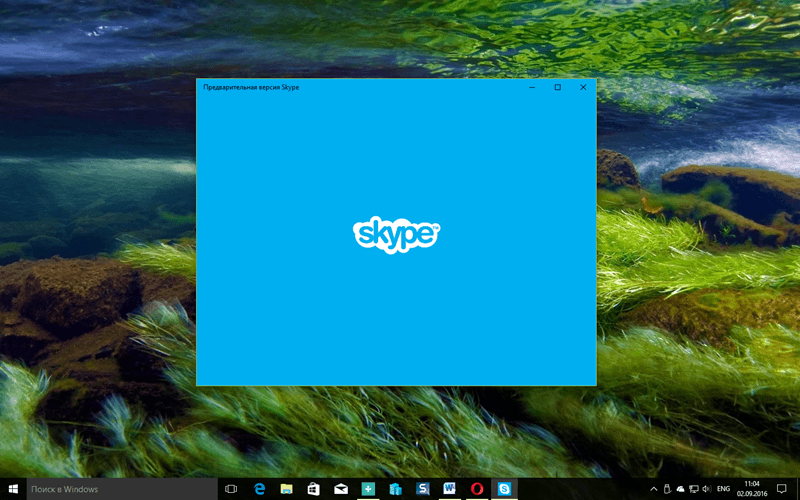The height and width of the screenshot is (500, 800).
Task: Open the dark blue S app in the taskbar
Action: coord(422,489)
